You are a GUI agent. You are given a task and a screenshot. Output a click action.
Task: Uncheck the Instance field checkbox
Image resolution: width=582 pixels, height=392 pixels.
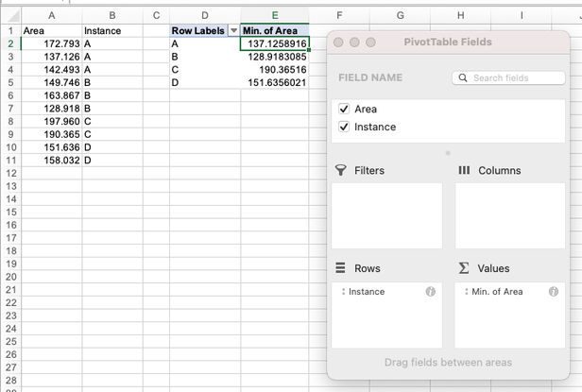(344, 127)
